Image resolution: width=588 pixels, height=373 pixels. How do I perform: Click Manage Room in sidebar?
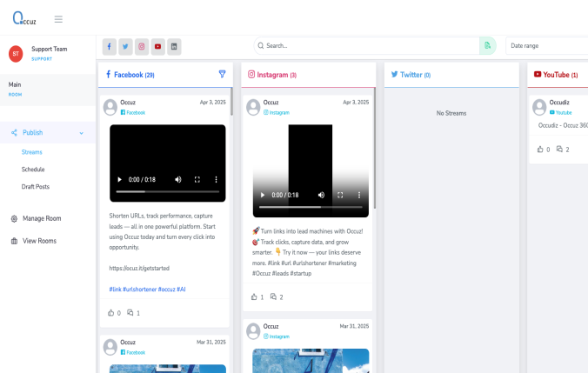click(x=42, y=218)
